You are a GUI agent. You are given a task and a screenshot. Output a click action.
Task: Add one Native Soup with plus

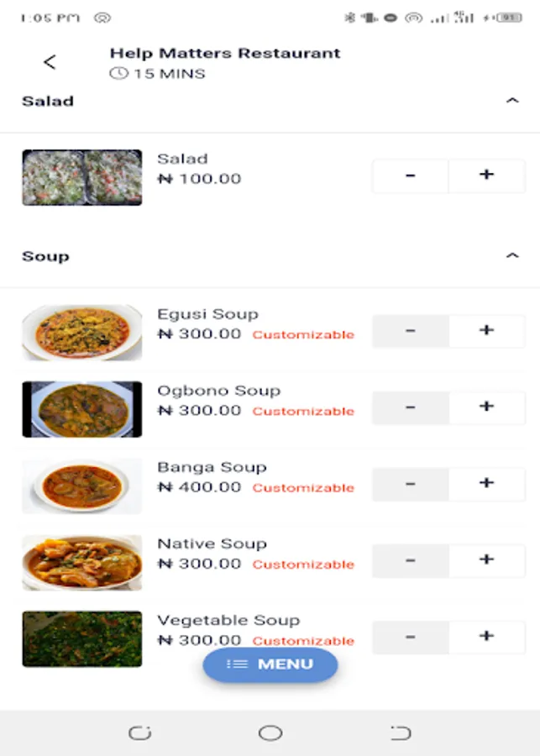486,560
